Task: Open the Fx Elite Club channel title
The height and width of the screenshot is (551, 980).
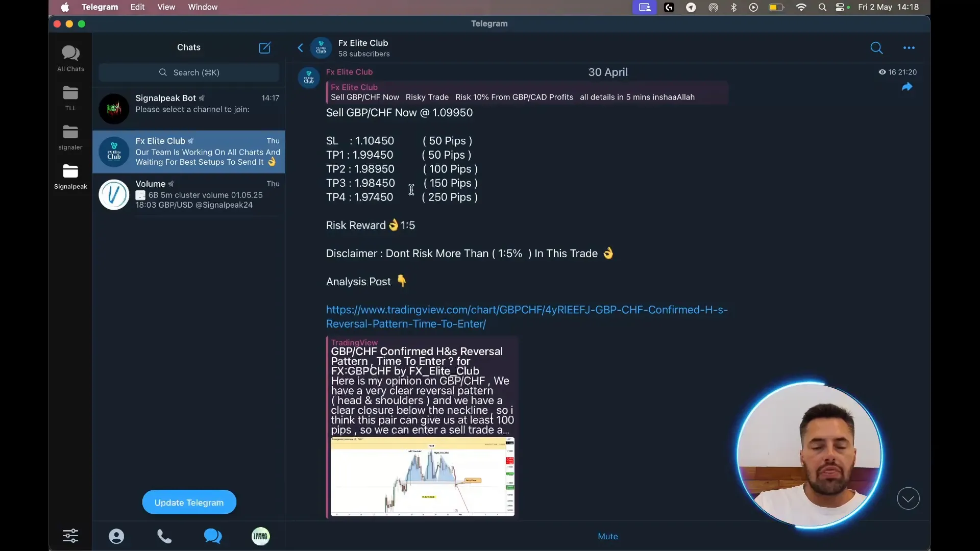Action: point(363,43)
